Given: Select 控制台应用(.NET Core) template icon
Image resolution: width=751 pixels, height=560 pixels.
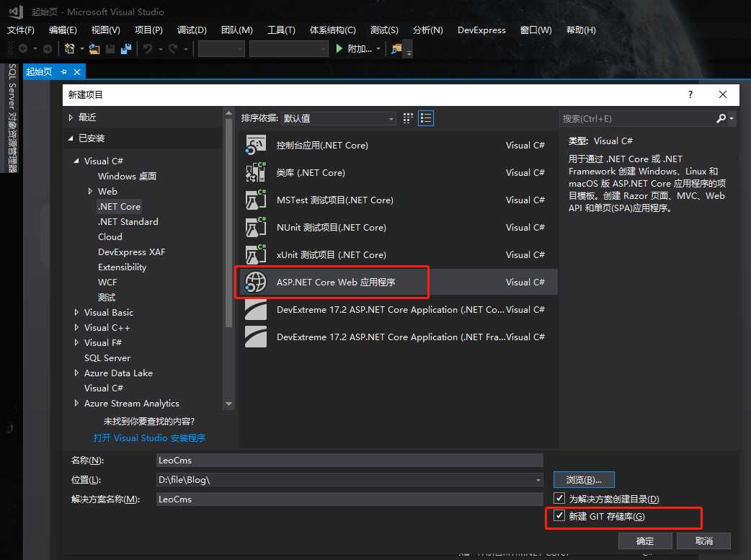Looking at the screenshot, I should (256, 145).
